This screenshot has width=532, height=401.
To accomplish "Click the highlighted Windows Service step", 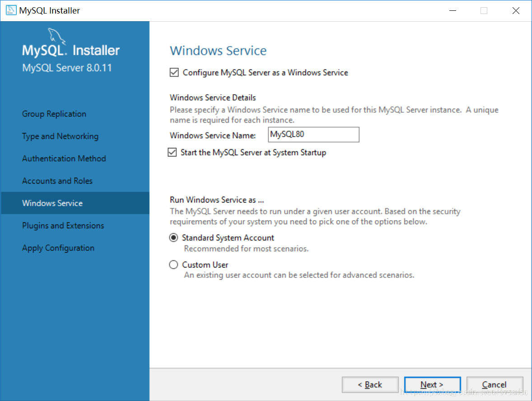I will coord(52,203).
